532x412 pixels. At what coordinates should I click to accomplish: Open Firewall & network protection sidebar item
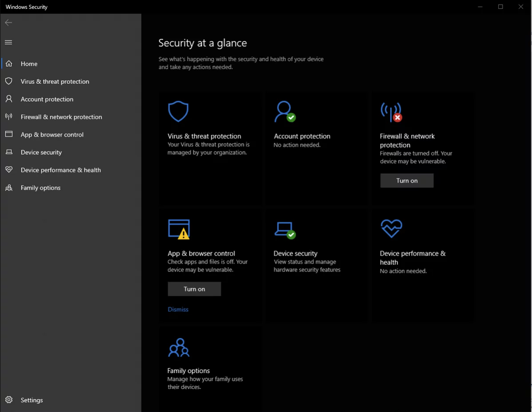point(61,117)
